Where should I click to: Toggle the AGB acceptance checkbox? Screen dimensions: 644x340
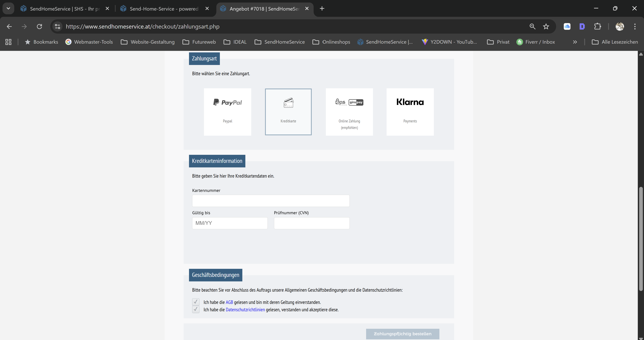196,302
